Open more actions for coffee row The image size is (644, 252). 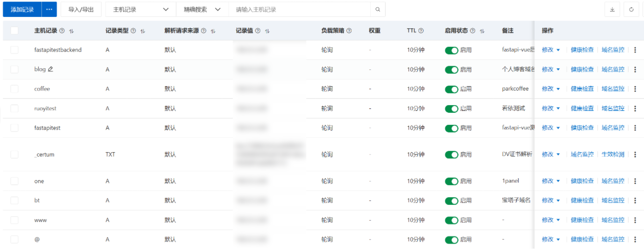(x=635, y=89)
